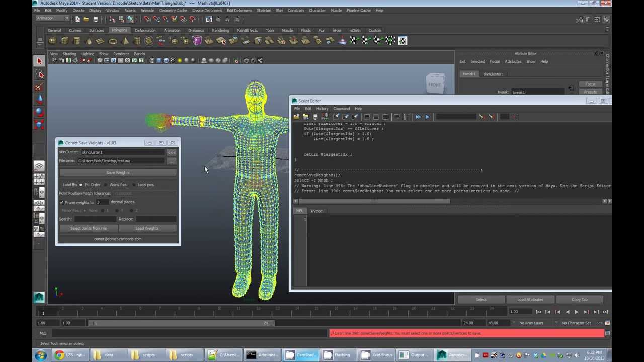Toggle the Prune weights to checkbox
This screenshot has width=644, height=362.
pyautogui.click(x=62, y=202)
